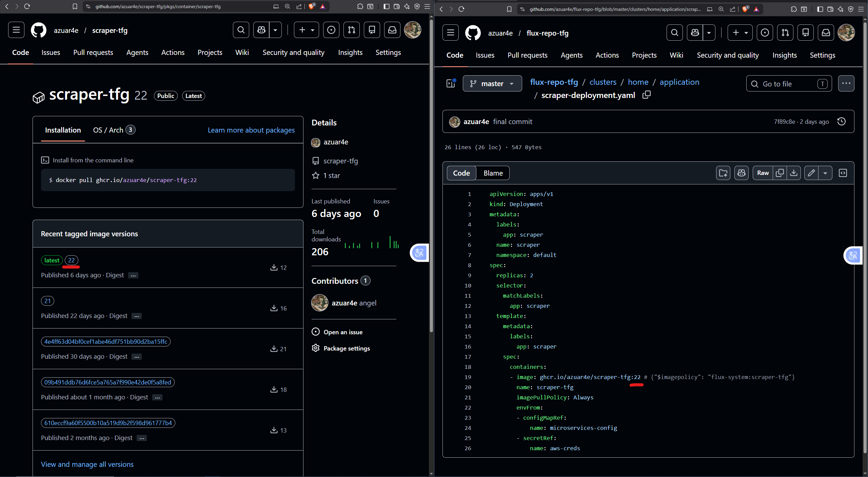This screenshot has width=868, height=477.
Task: Open user avatar menu in left window
Action: click(x=413, y=30)
